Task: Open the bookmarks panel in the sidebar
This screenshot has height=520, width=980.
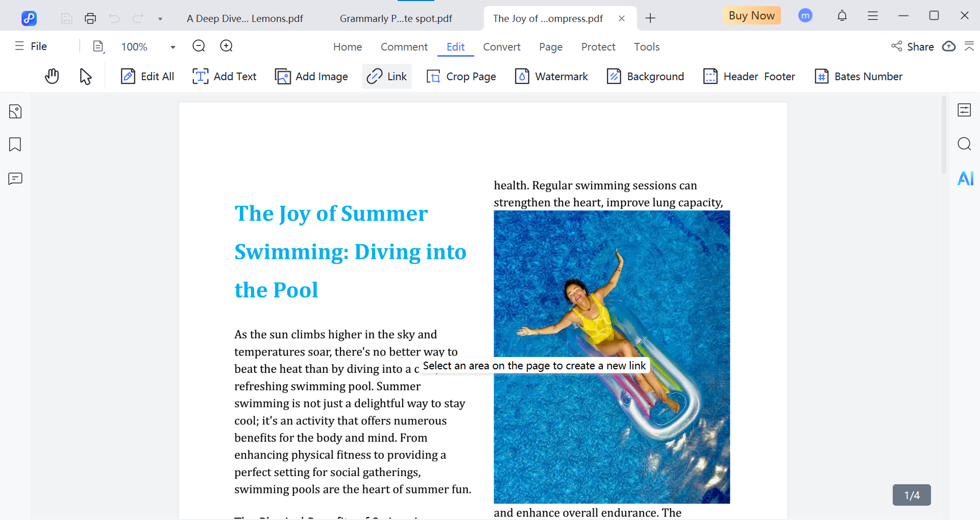Action: pos(15,145)
